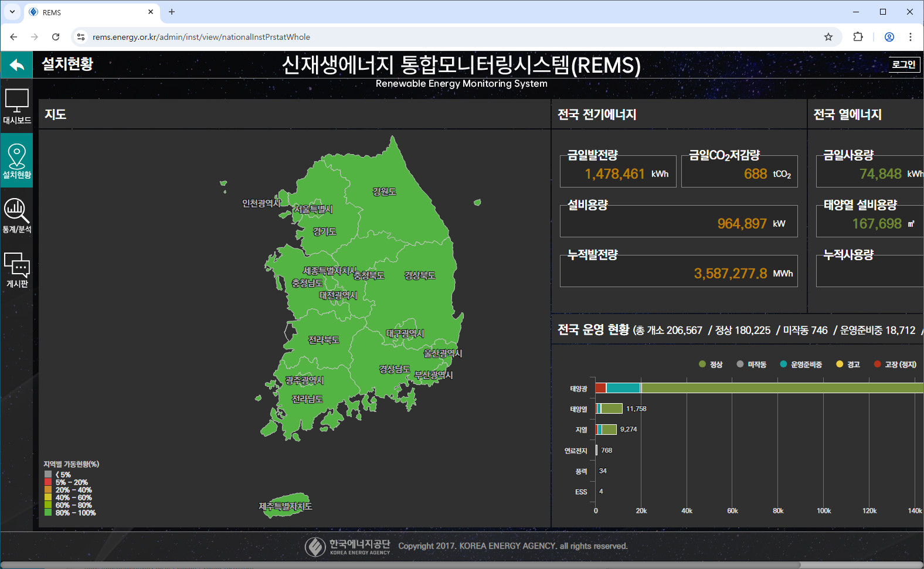Bookmark this page with the star icon
Viewport: 924px width, 569px height.
(x=828, y=37)
